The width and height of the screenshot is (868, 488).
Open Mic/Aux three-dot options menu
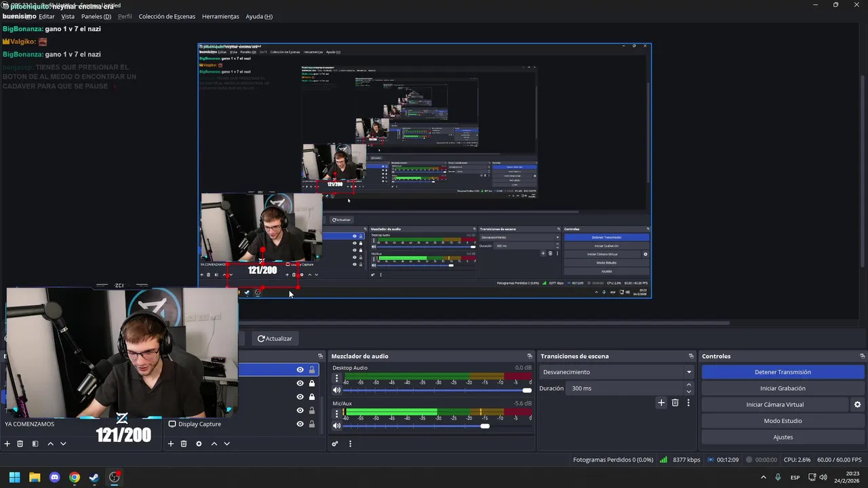pyautogui.click(x=336, y=413)
